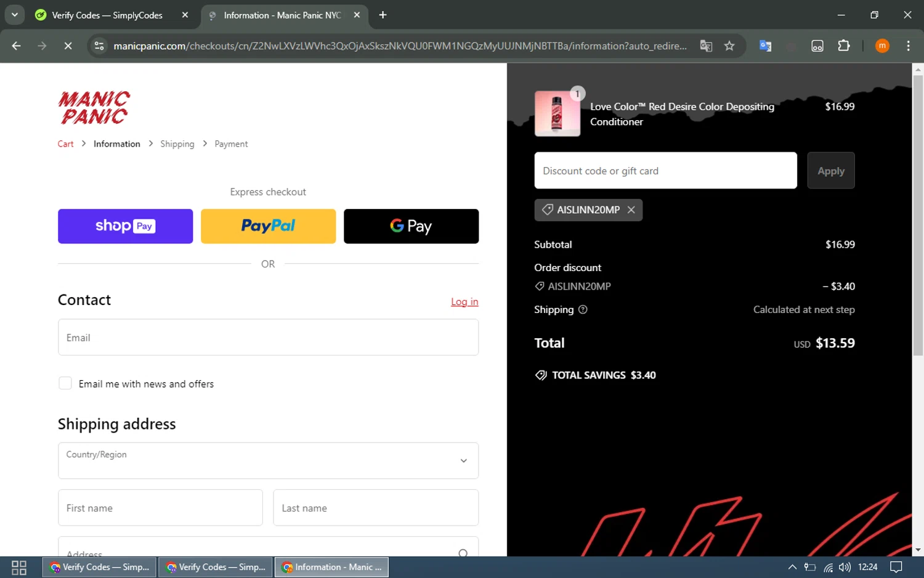Select the Payment breadcrumb step
The height and width of the screenshot is (578, 924).
tap(231, 144)
